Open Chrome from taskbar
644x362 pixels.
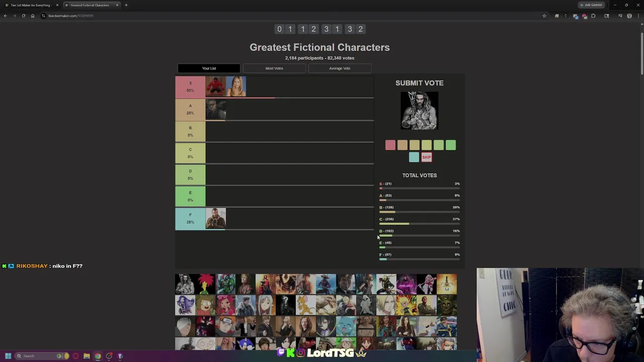point(98,356)
